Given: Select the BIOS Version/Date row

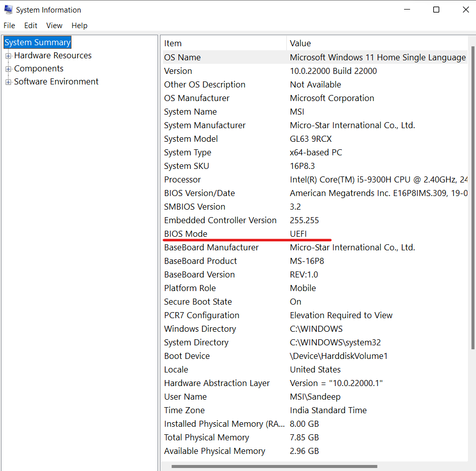Looking at the screenshot, I should [x=315, y=193].
